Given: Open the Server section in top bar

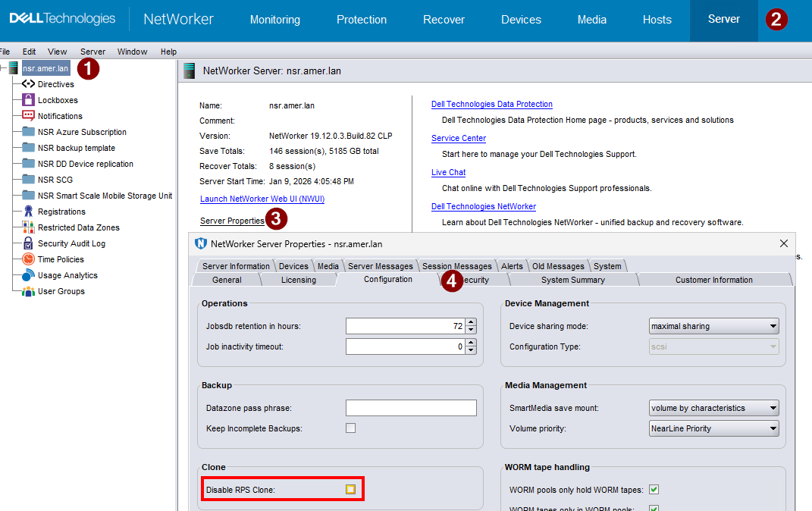Looking at the screenshot, I should click(724, 19).
